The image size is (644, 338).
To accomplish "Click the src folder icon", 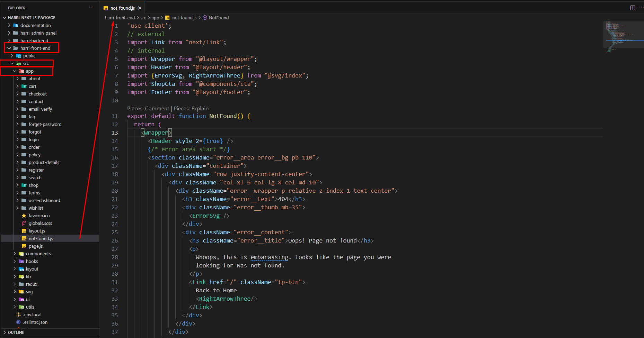I will pos(18,63).
